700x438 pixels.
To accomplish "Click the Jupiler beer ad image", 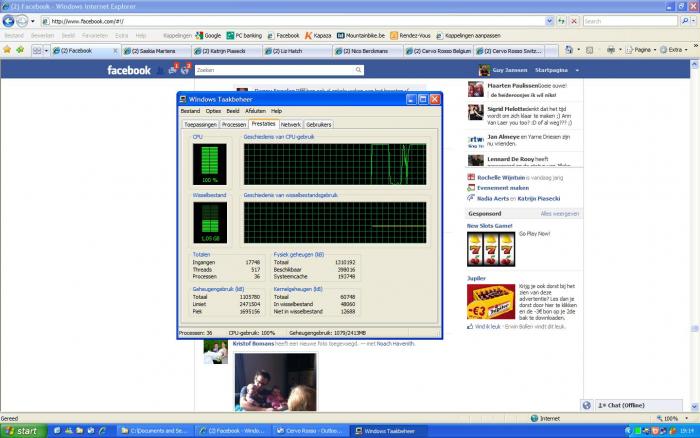I will pos(491,302).
